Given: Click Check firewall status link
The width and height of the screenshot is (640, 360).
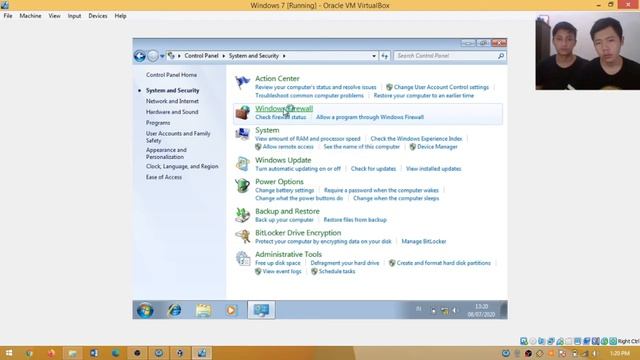Looking at the screenshot, I should tap(280, 117).
